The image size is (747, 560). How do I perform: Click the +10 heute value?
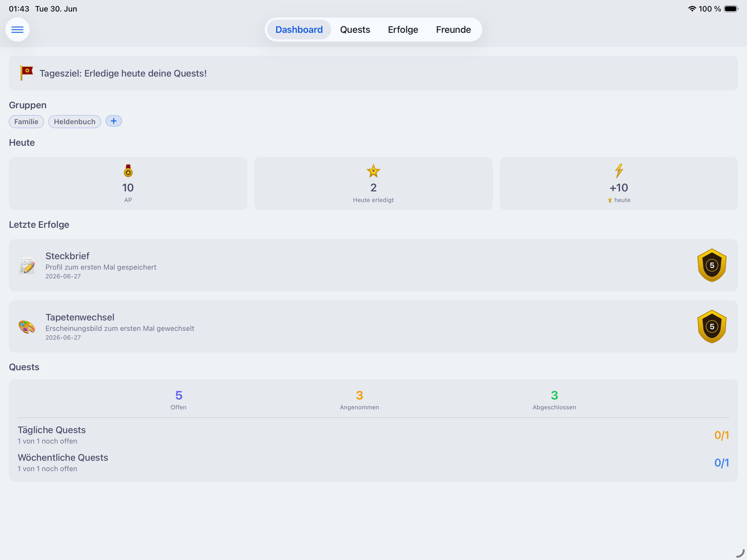(x=619, y=188)
